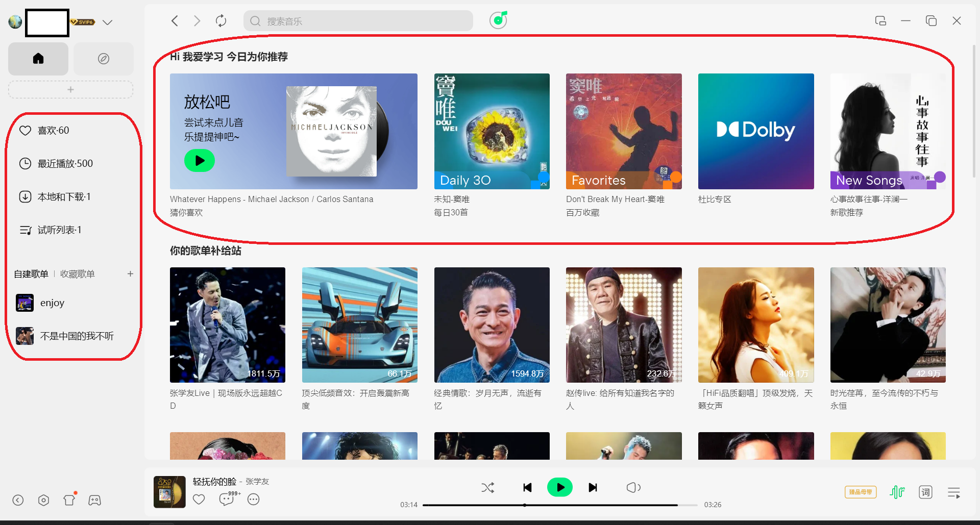Select the 臻品母带 quality badge
Image resolution: width=980 pixels, height=525 pixels.
point(861,492)
